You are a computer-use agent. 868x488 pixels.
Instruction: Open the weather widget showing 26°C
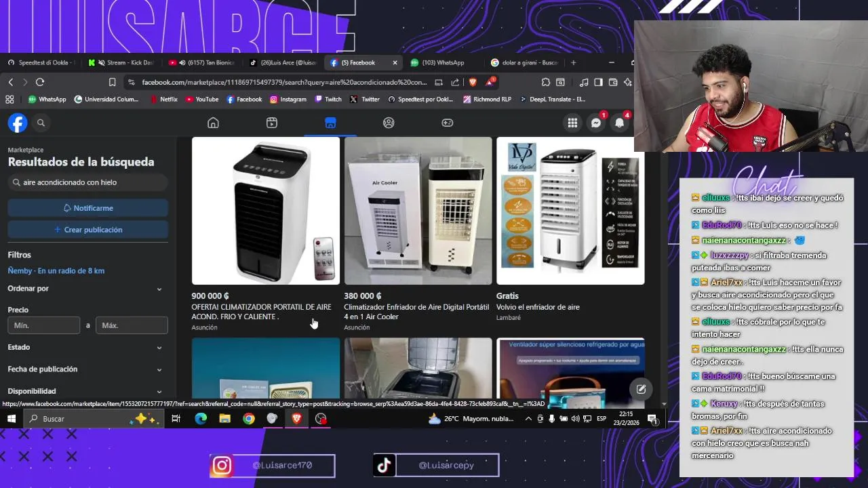coord(471,419)
